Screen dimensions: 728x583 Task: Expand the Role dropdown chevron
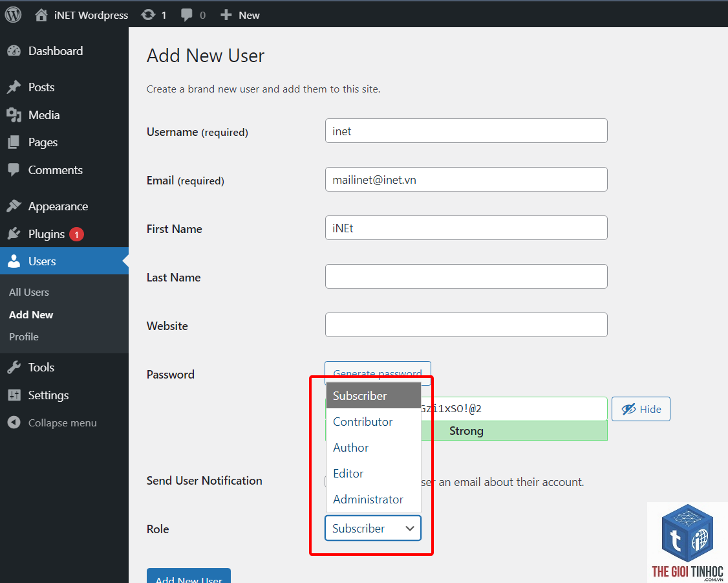tap(409, 528)
